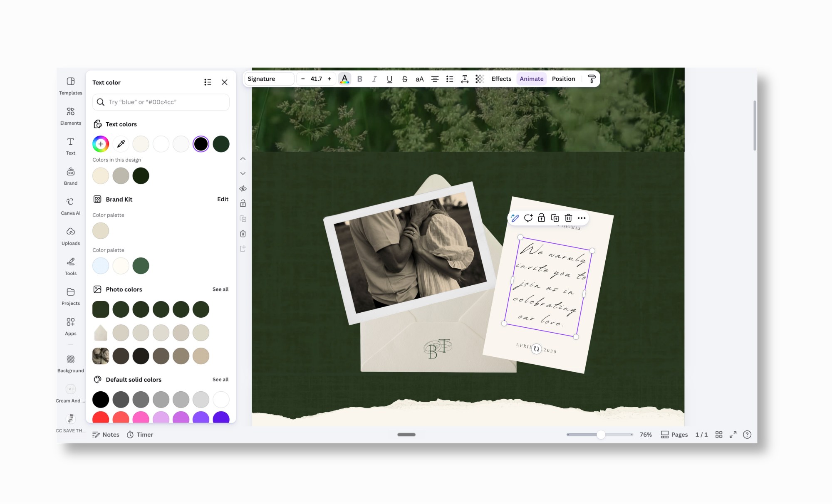The image size is (832, 504).
Task: Open the Brand sidebar panel
Action: pos(71,176)
